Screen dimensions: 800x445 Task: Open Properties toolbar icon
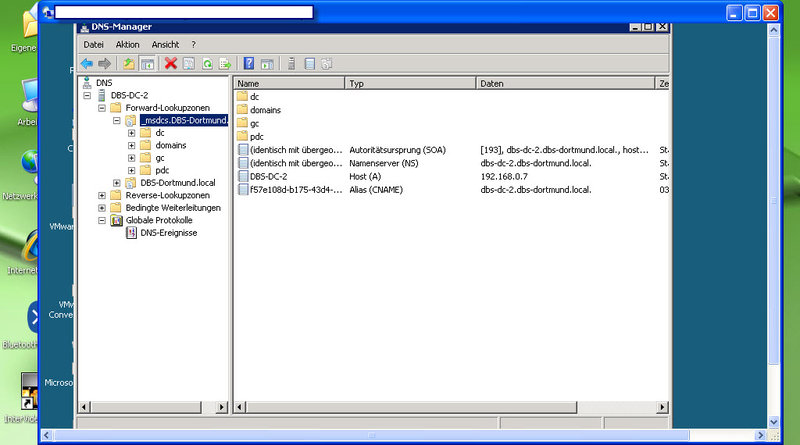click(189, 64)
